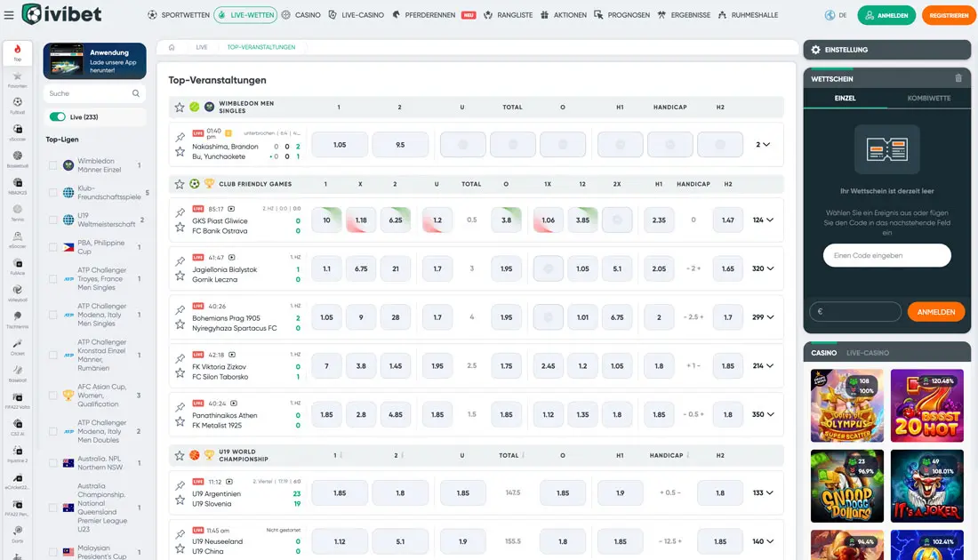978x560 pixels.
Task: Open Pferderennen in top navigation
Action: click(424, 15)
